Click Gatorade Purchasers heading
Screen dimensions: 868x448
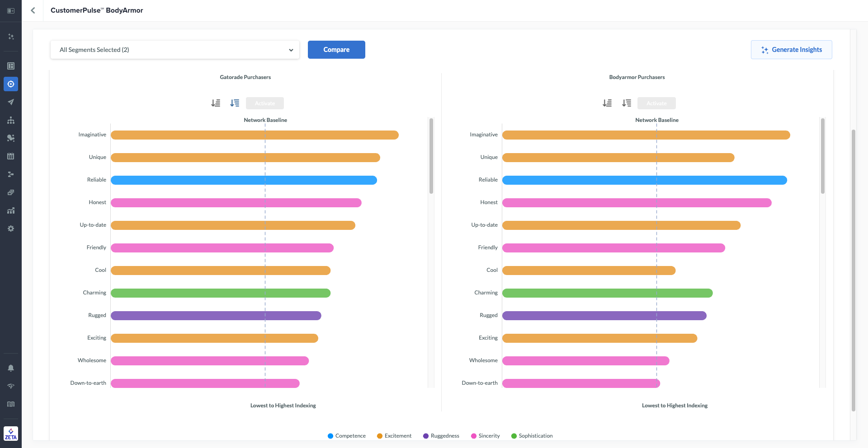pos(245,77)
